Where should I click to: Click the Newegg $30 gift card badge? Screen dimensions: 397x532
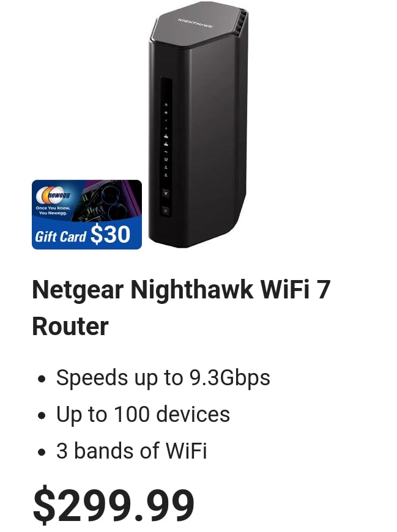tap(87, 215)
